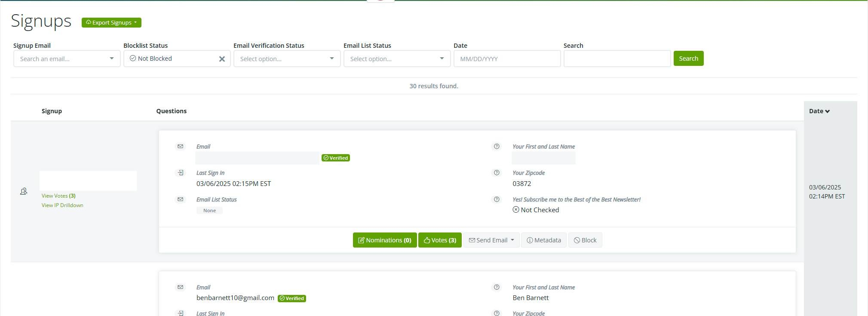868x316 pixels.
Task: Click help icon beside Your First and Last Name
Action: [x=497, y=146]
